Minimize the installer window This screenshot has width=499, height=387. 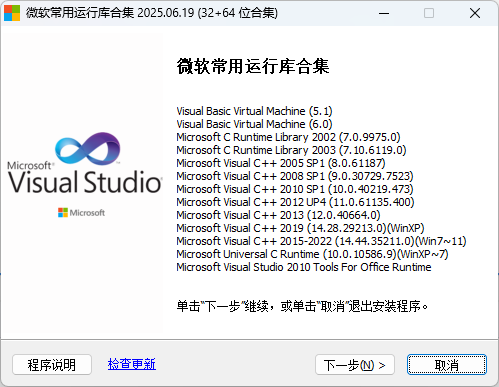click(x=384, y=13)
